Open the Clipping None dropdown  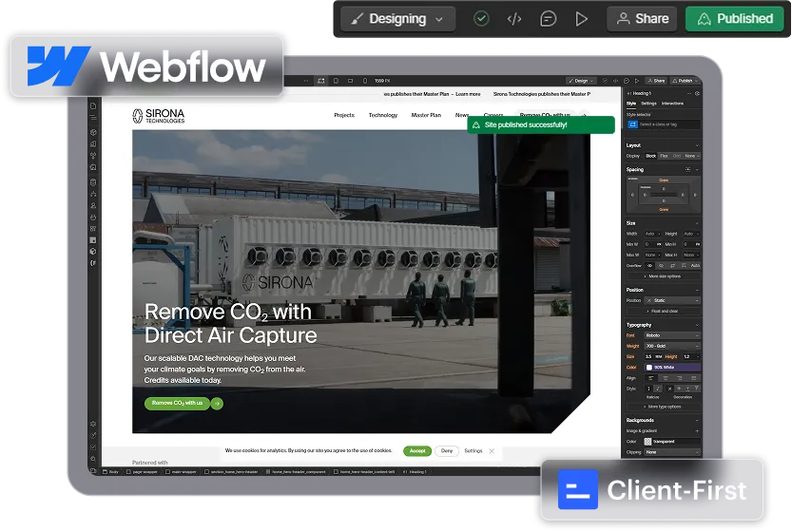[673, 452]
